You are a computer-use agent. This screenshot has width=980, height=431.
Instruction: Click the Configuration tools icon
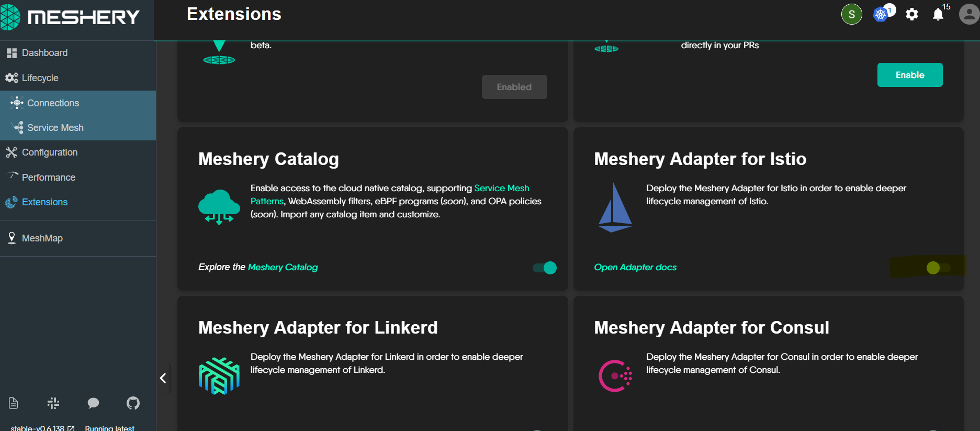tap(12, 152)
